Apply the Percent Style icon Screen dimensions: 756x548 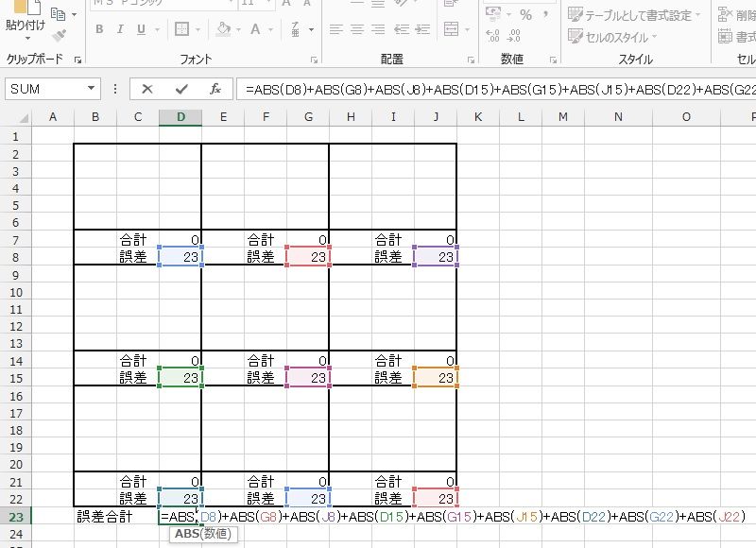coord(527,14)
